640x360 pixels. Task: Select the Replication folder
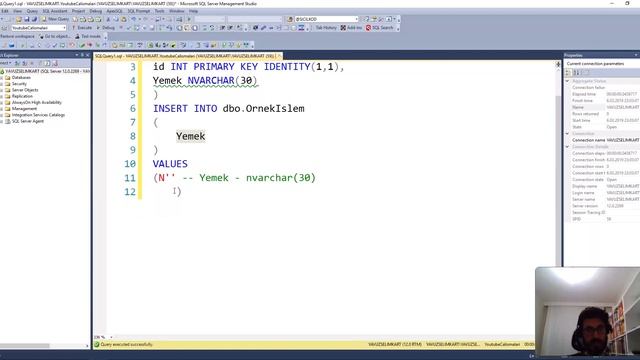(x=22, y=96)
